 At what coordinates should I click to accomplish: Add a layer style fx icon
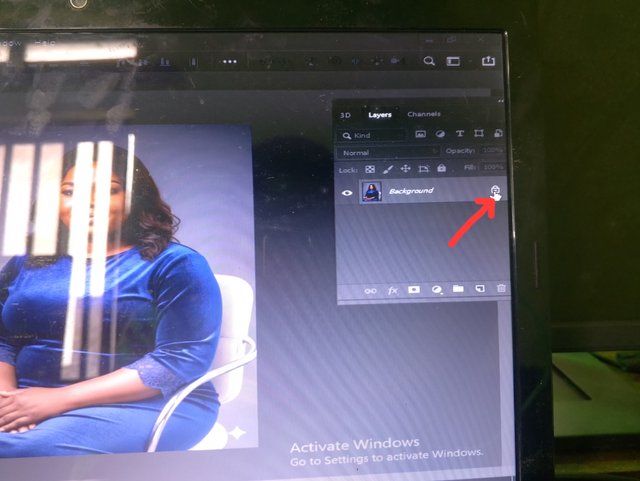(x=393, y=290)
